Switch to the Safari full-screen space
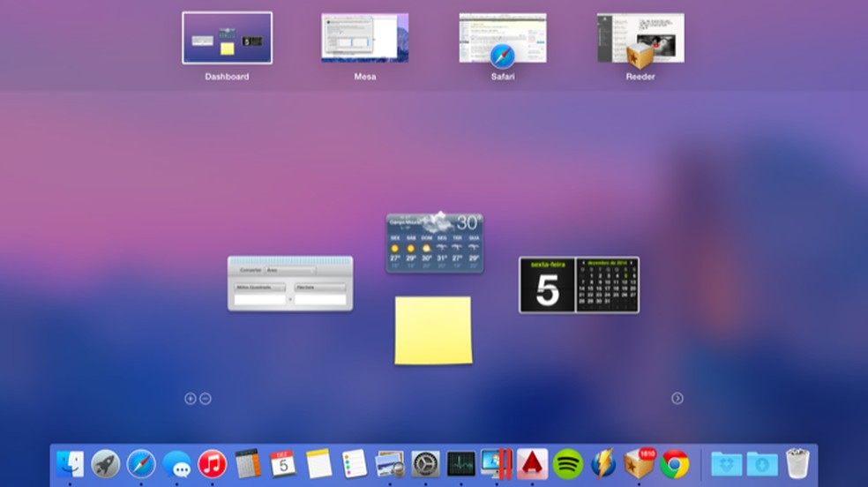 tap(503, 38)
